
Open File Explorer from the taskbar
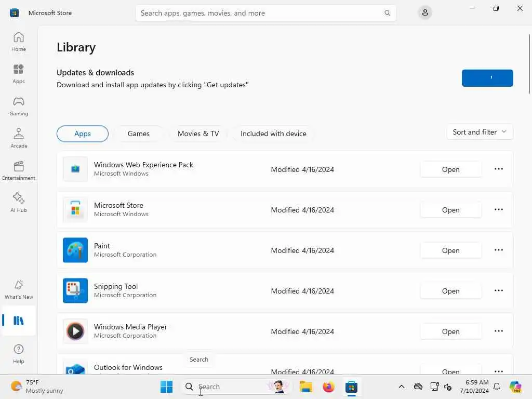pos(305,387)
